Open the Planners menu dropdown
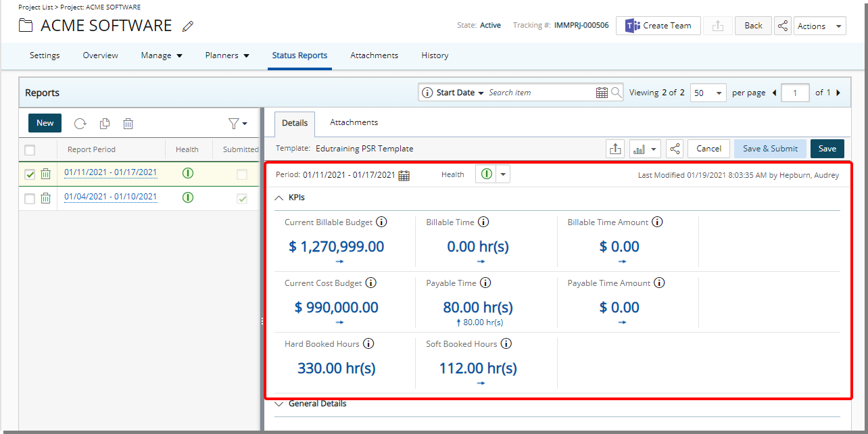The height and width of the screenshot is (434, 868). point(227,55)
